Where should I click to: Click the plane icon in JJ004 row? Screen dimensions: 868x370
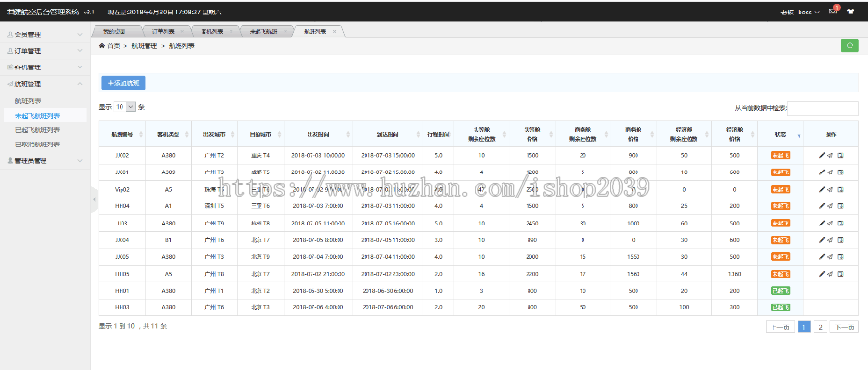pyautogui.click(x=831, y=240)
